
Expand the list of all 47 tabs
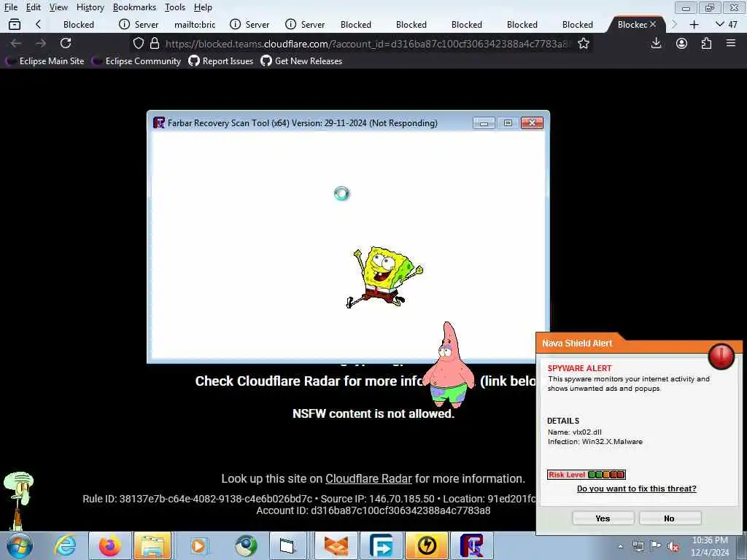tap(726, 24)
